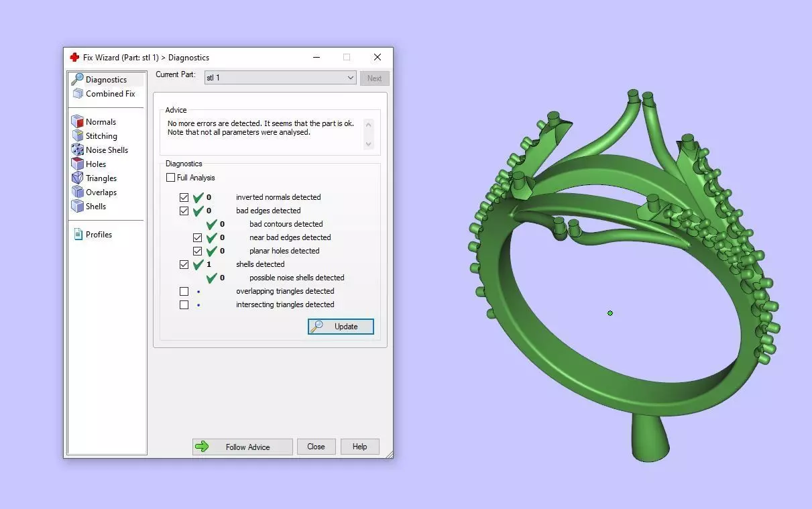Click the Close button
The image size is (812, 509).
tap(316, 447)
